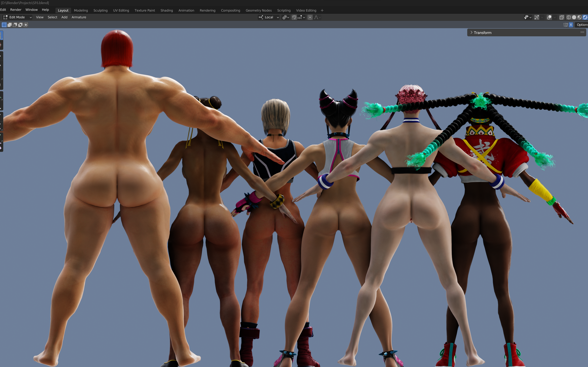
Task: Open the Edit menu in top bar
Action: 3,10
